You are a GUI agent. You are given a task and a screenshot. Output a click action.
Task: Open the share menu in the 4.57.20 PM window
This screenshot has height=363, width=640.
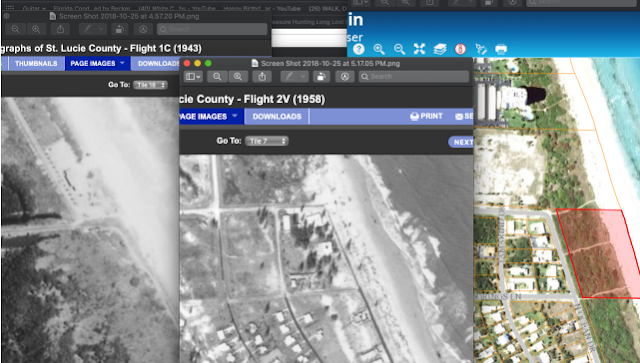point(60,29)
